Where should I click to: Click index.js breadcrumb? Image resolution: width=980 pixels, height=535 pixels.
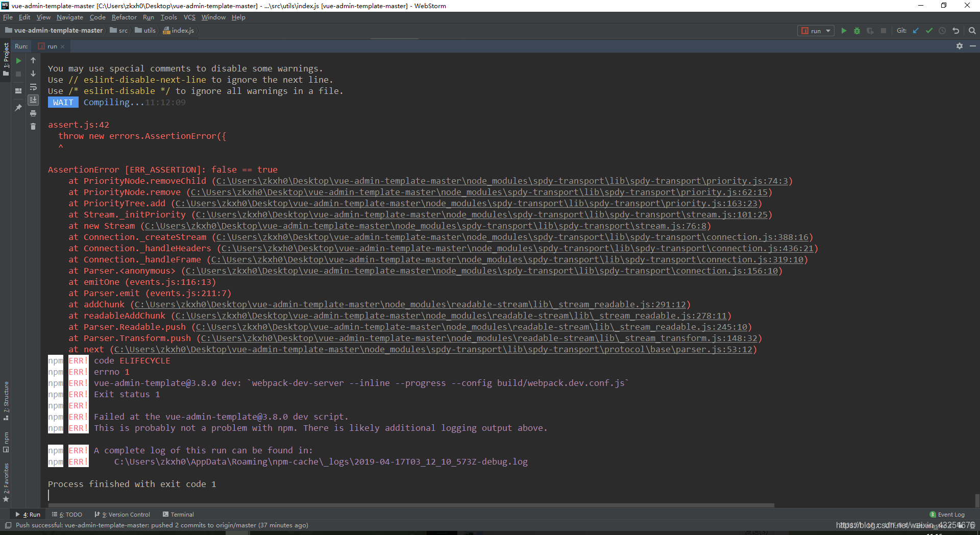[x=179, y=31]
